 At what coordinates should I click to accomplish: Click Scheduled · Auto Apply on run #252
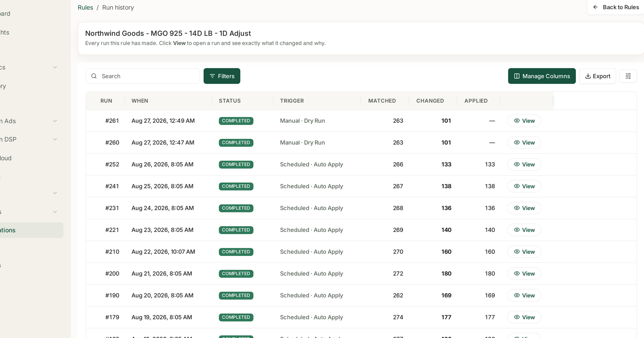click(312, 165)
